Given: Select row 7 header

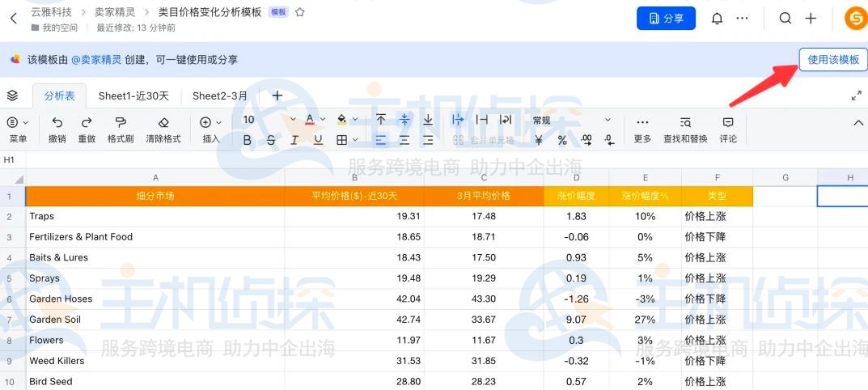Looking at the screenshot, I should coord(10,320).
